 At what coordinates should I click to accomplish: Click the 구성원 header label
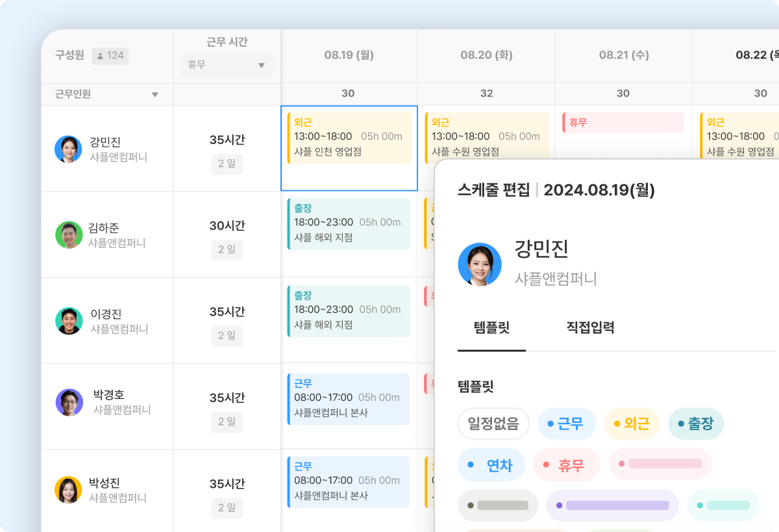click(70, 55)
